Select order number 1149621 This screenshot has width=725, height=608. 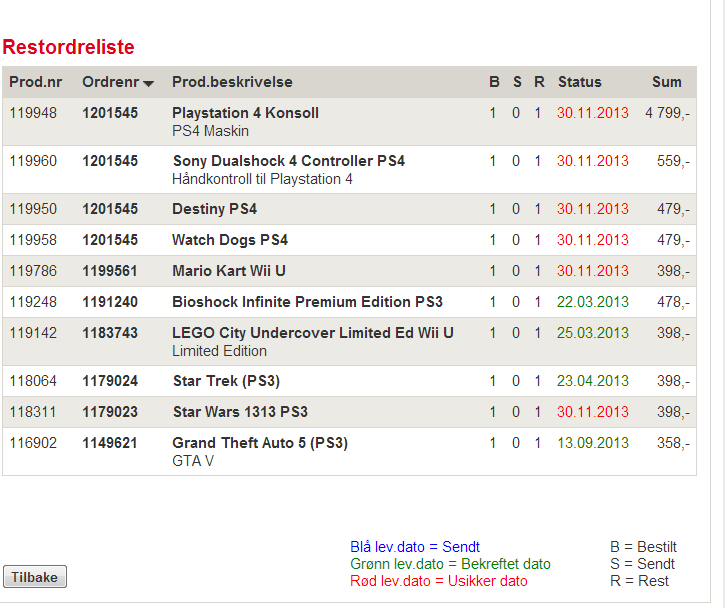110,443
